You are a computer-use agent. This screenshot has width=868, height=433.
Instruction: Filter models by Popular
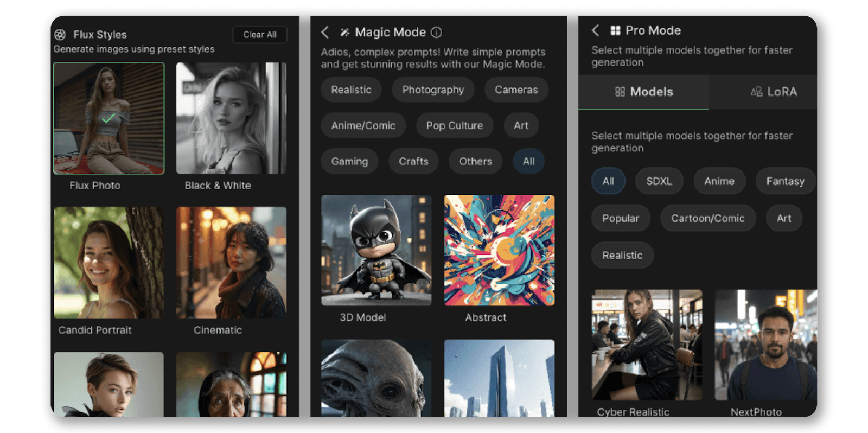[621, 218]
